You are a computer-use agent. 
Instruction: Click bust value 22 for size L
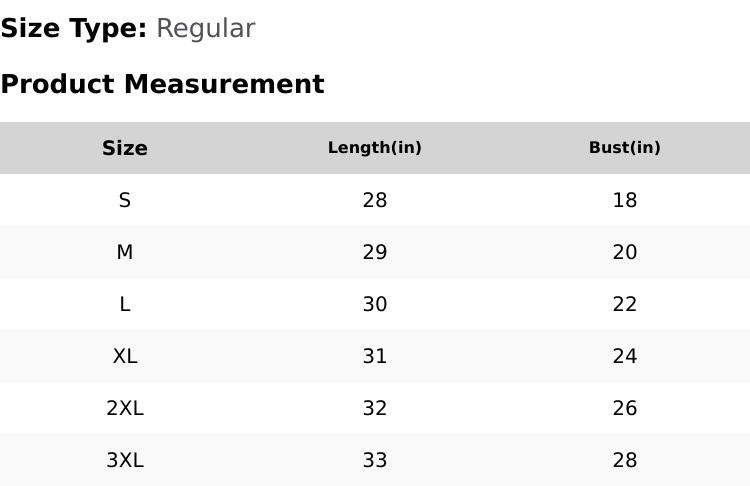[625, 304]
